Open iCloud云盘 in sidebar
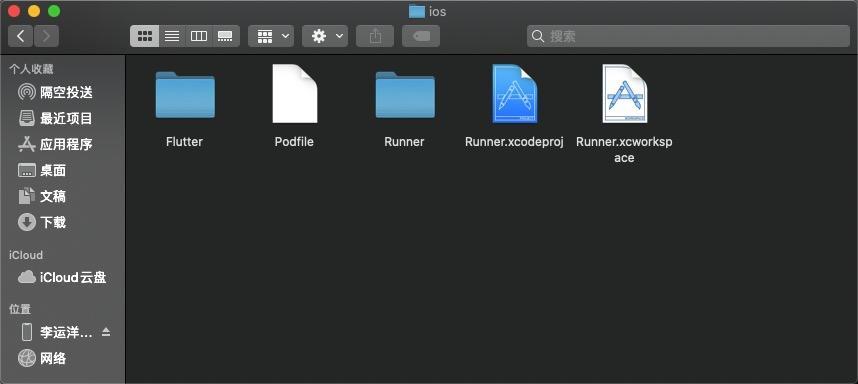 (x=62, y=277)
